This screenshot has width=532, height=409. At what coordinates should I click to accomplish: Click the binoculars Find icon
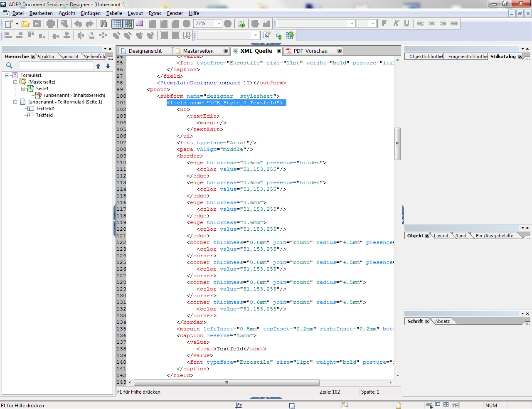coord(103,24)
